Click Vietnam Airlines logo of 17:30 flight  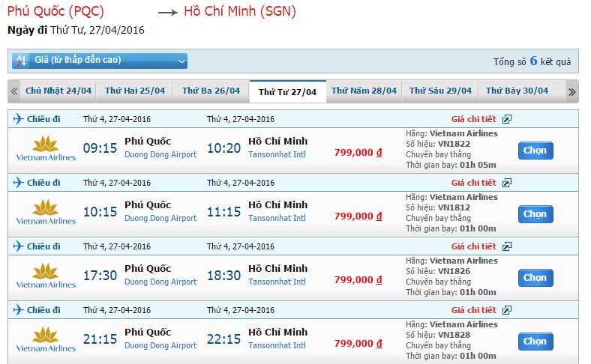(46, 276)
